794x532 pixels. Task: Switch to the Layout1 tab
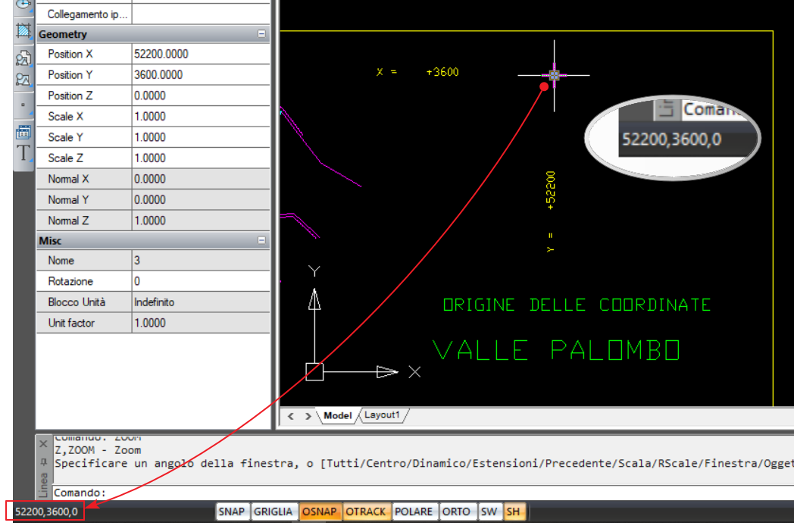[x=383, y=415]
